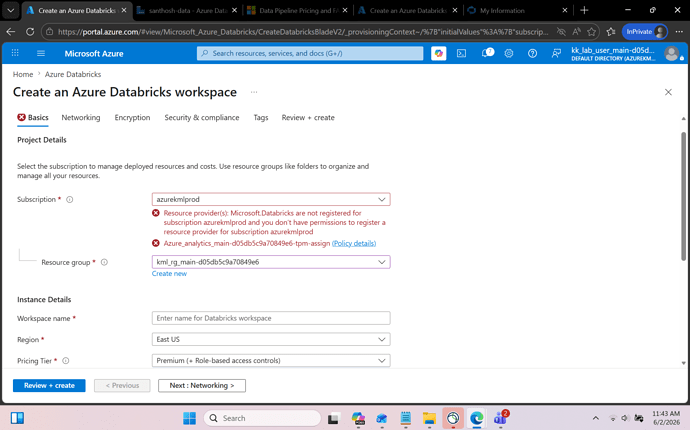
Task: Switch to Data Pipeline Pricing browser tab
Action: point(297,11)
